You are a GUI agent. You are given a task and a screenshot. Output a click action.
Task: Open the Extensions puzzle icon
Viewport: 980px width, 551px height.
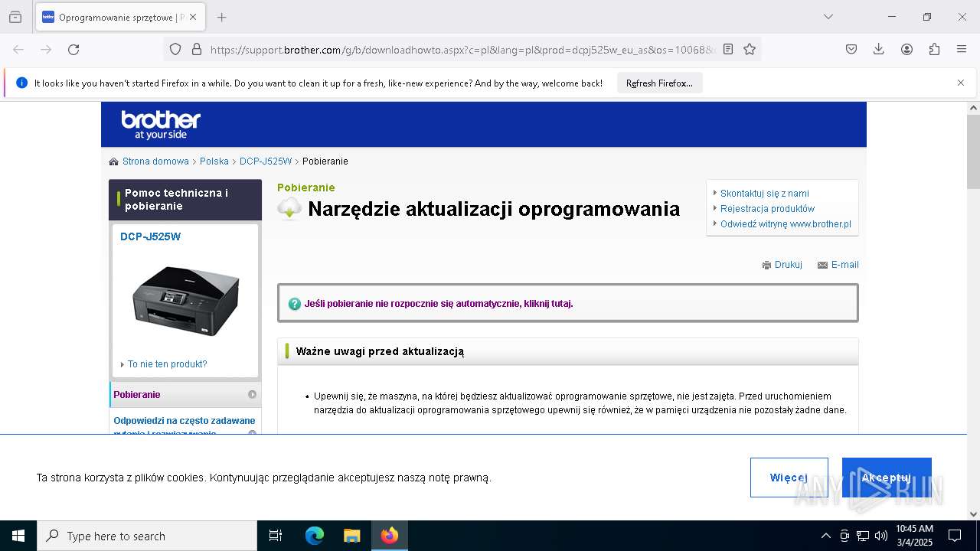coord(934,49)
